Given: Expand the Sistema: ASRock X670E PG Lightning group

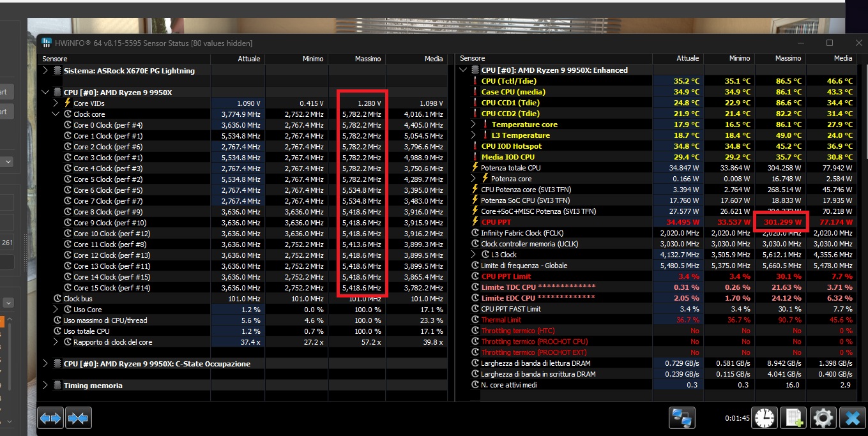Looking at the screenshot, I should [45, 71].
